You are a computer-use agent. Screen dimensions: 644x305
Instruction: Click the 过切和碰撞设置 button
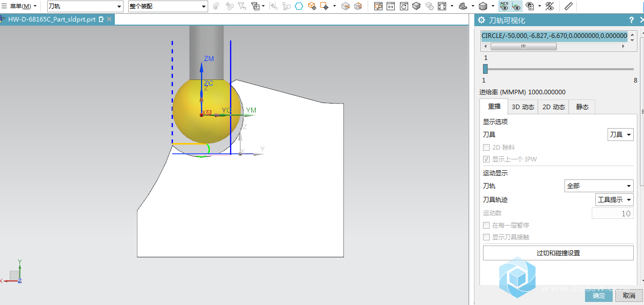(x=558, y=253)
